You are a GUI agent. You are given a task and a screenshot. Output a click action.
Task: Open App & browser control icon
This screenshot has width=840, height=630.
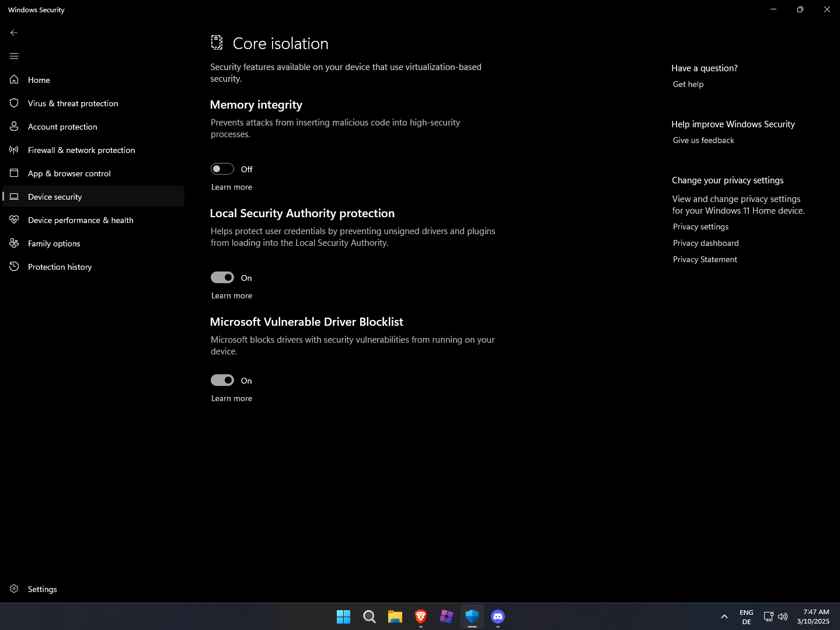[x=14, y=173]
